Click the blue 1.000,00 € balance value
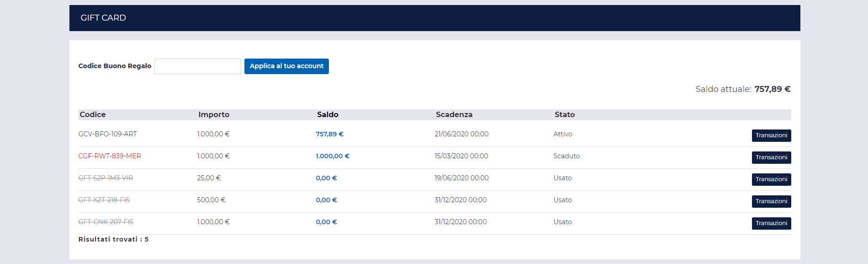868x264 pixels. pos(333,156)
